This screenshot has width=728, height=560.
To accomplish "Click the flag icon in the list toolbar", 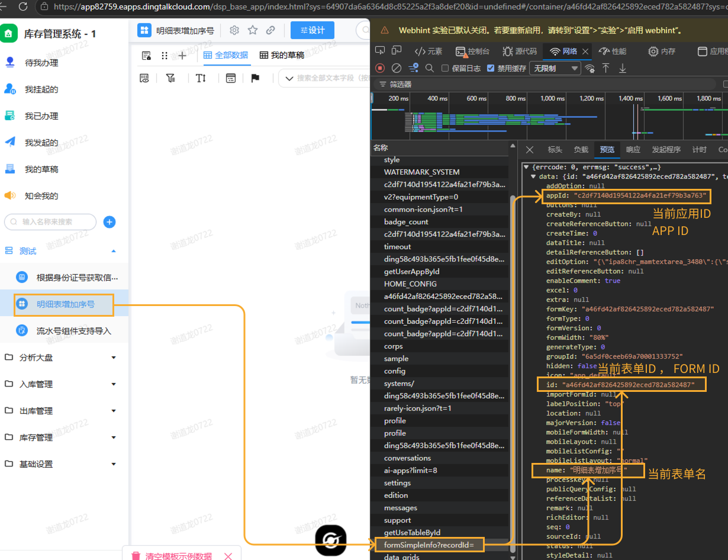I will (255, 78).
